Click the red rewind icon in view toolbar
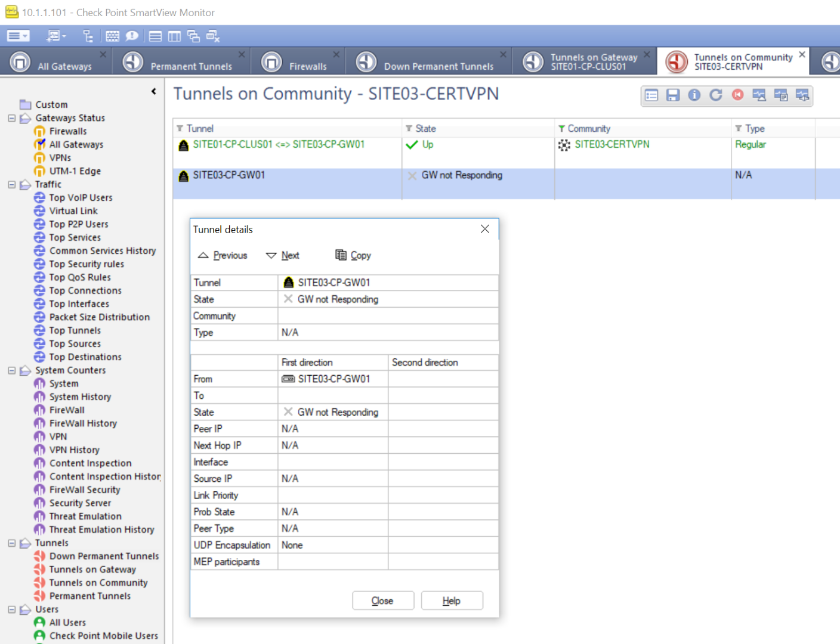The image size is (840, 644). pyautogui.click(x=738, y=95)
